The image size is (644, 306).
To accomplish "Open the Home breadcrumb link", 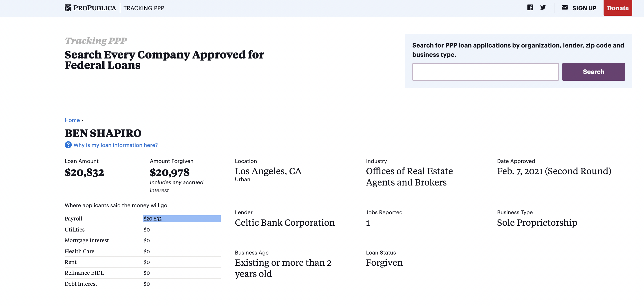I will (72, 120).
